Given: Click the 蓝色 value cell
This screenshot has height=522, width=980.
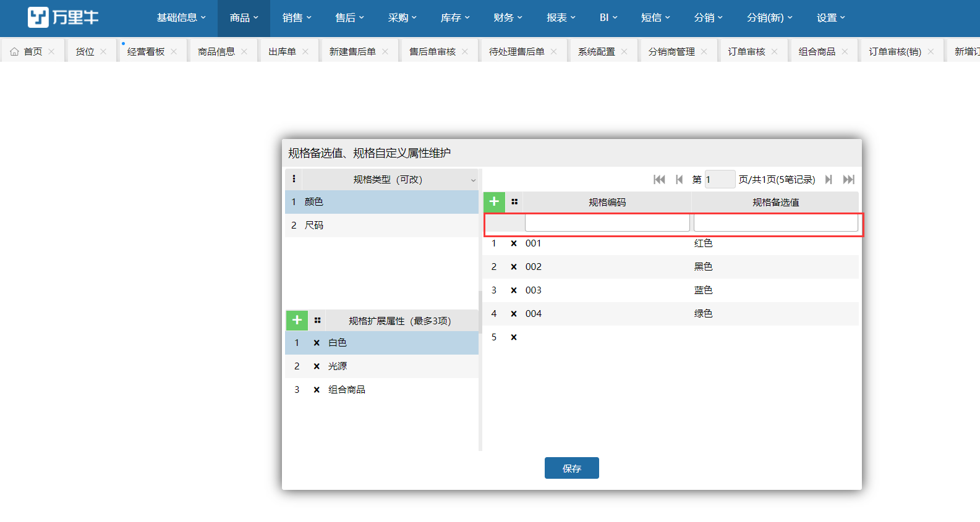Looking at the screenshot, I should [704, 290].
